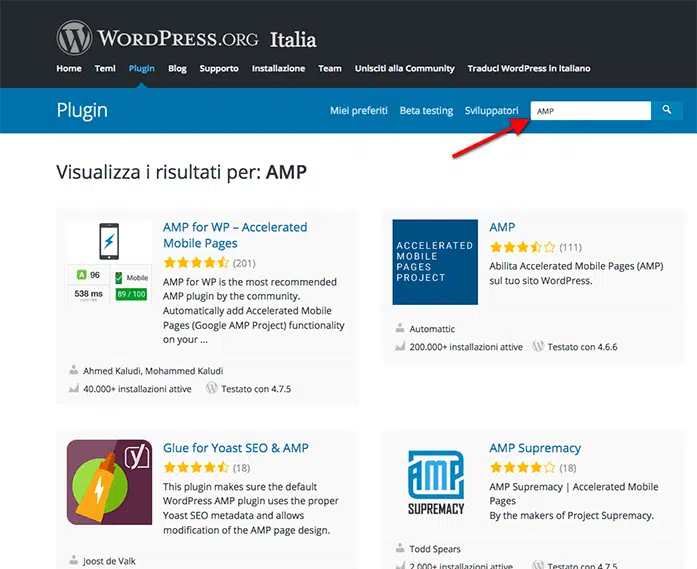Open the AMP for WP plugin thumbnail
Screen dimensions: 697x569
(x=109, y=262)
